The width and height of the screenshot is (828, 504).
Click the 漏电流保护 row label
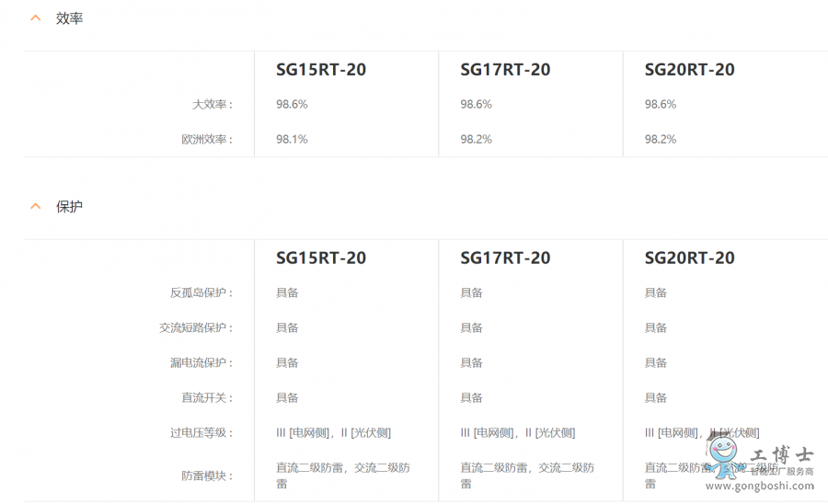[201, 363]
